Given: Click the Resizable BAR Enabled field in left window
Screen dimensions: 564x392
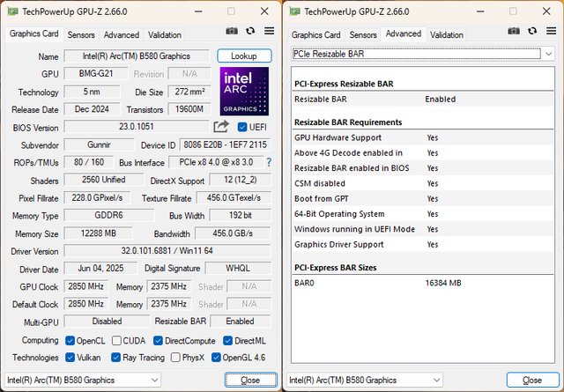Looking at the screenshot, I should point(241,322).
